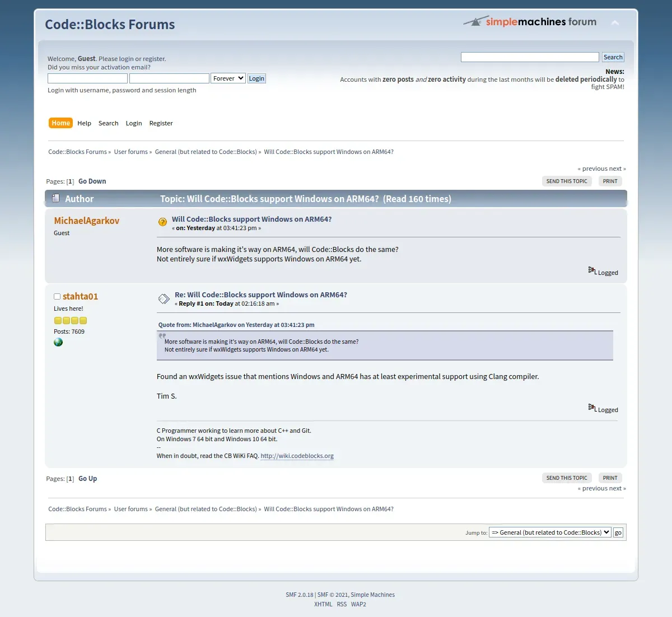This screenshot has height=617, width=672.
Task: Open the Jump to forum dropdown
Action: pyautogui.click(x=550, y=532)
